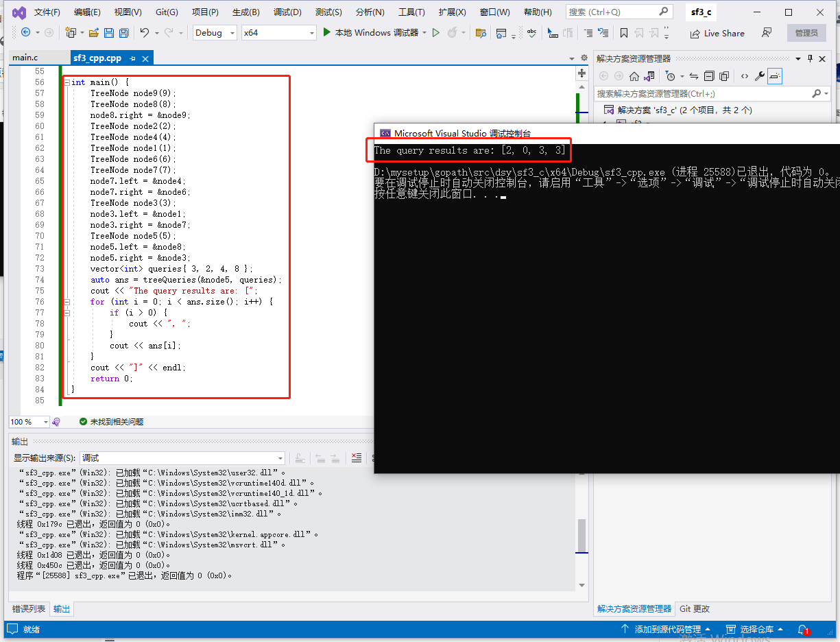Close the sf3_cpp.cpp tab

(x=145, y=59)
